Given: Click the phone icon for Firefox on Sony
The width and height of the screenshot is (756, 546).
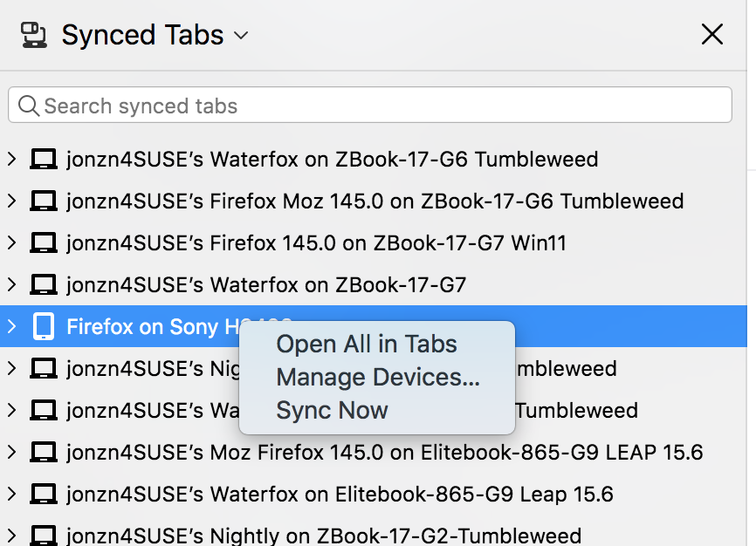Looking at the screenshot, I should point(44,327).
